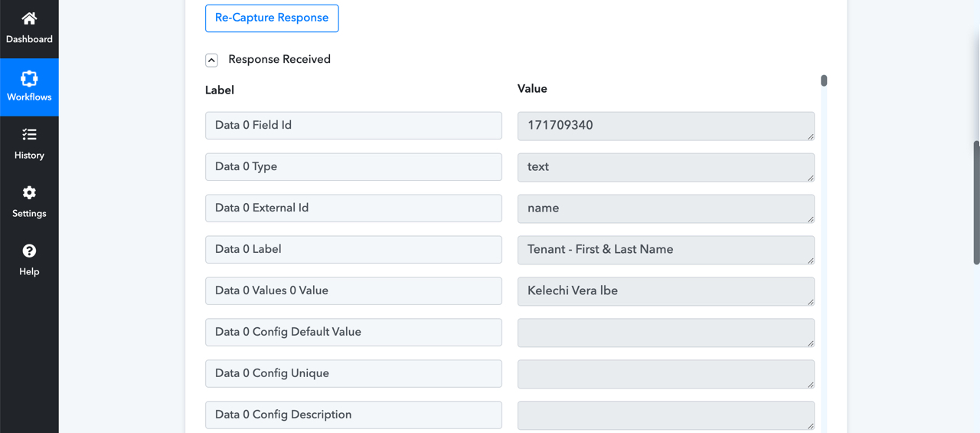Screen dimensions: 980x433
Task: Click the Data 0 Values 0 Value label
Action: click(x=354, y=291)
